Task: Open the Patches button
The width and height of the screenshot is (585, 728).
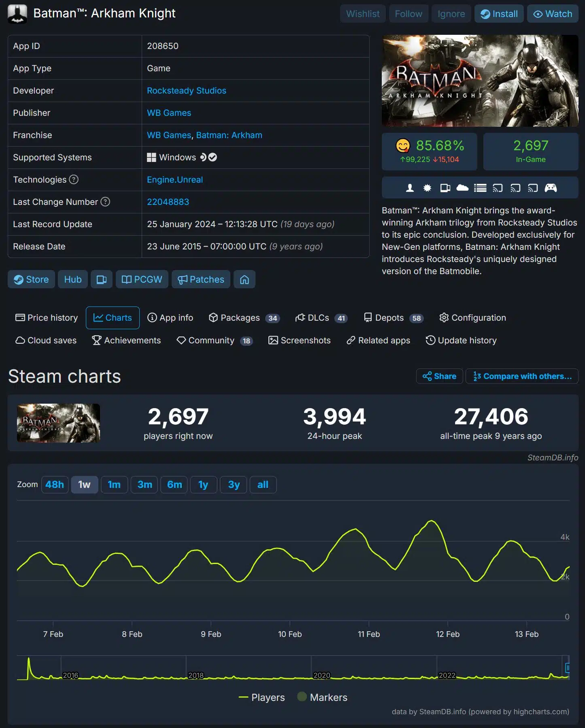Action: coord(201,279)
